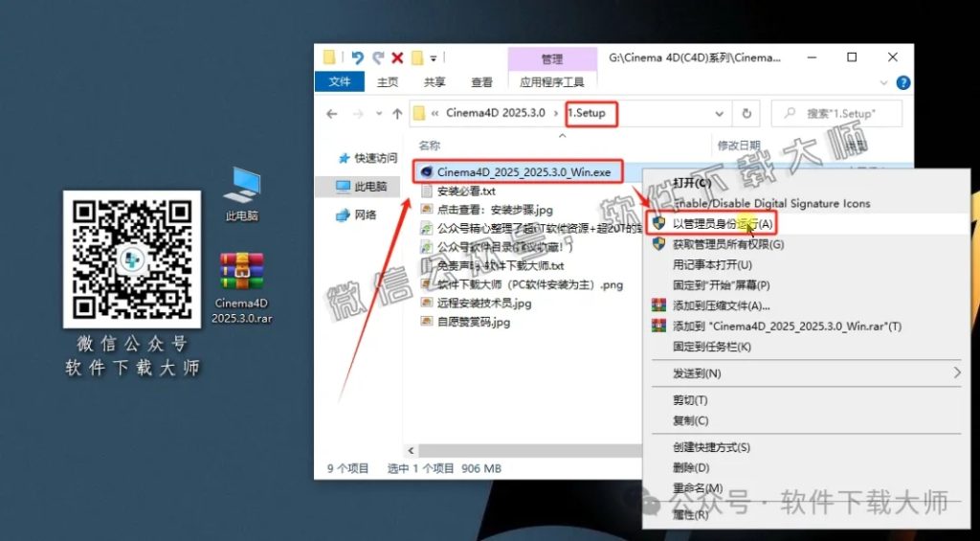Refresh the folder view
980x541 pixels.
point(746,114)
